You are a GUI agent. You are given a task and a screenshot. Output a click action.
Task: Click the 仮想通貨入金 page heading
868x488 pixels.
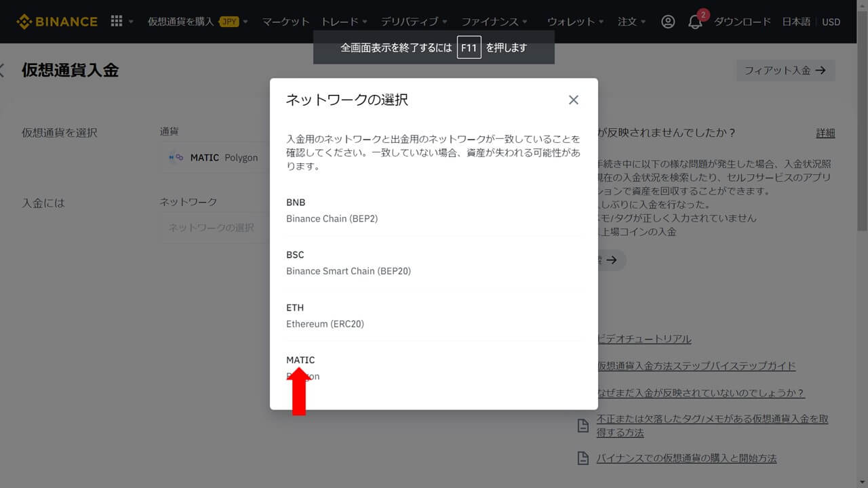[x=70, y=70]
